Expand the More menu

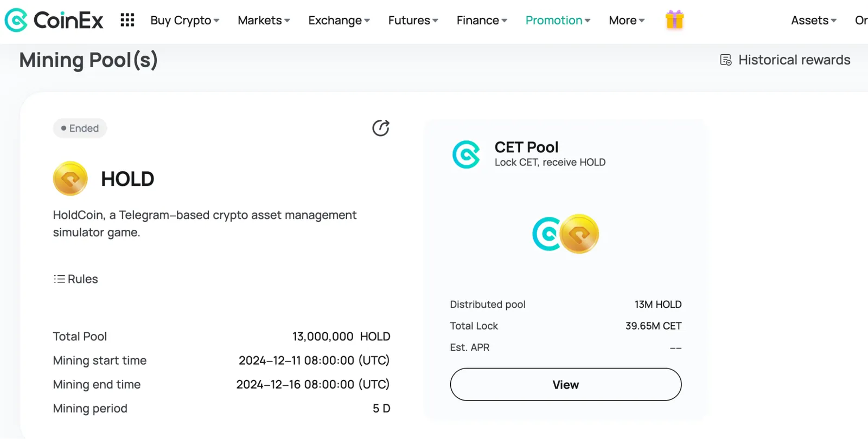pos(627,21)
